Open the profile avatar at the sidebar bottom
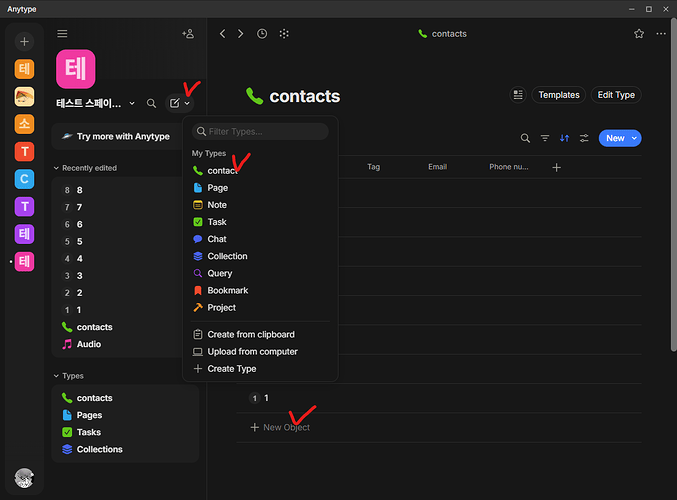The width and height of the screenshot is (677, 500). pyautogui.click(x=24, y=478)
